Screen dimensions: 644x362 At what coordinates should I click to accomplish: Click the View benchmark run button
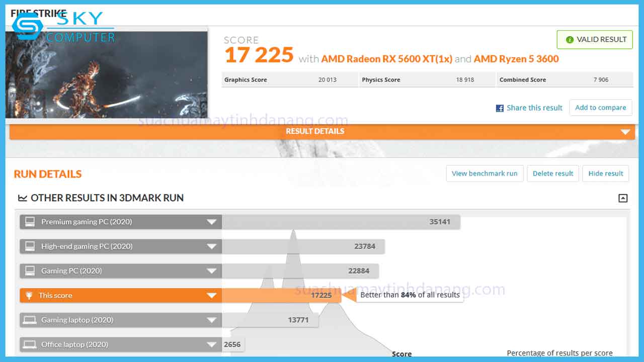click(x=485, y=173)
